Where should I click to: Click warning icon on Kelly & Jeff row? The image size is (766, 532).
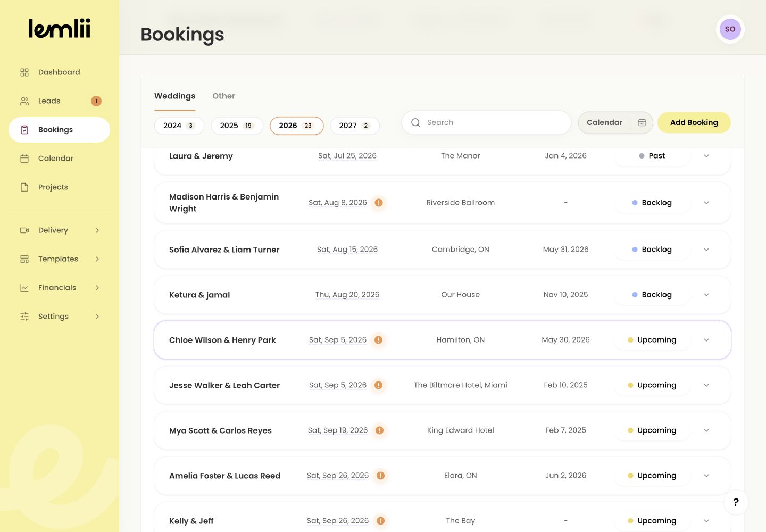(x=381, y=521)
